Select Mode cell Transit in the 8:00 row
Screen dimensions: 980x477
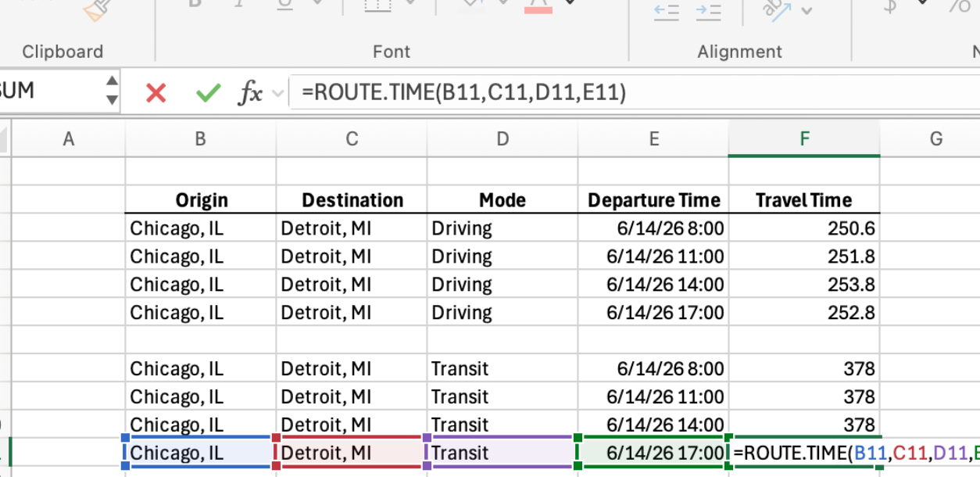pyautogui.click(x=503, y=368)
